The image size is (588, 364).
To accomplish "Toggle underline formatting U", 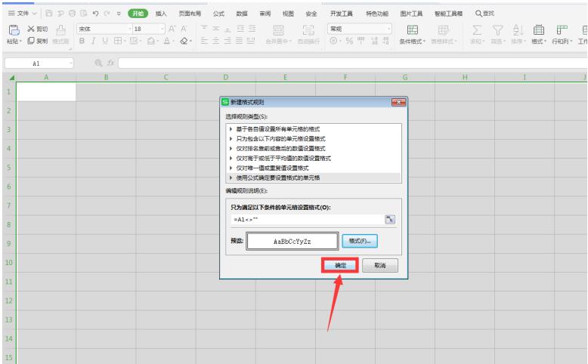I will pyautogui.click(x=105, y=41).
